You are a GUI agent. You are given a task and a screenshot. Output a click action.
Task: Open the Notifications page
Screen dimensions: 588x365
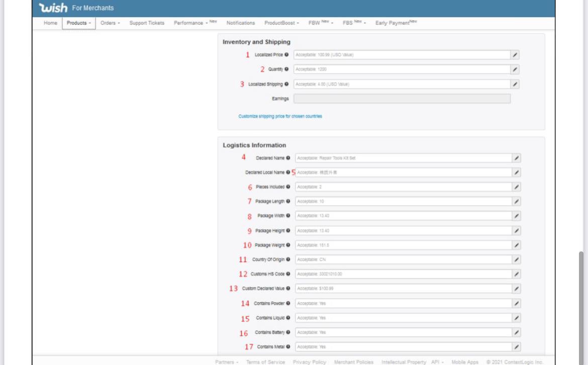click(241, 23)
